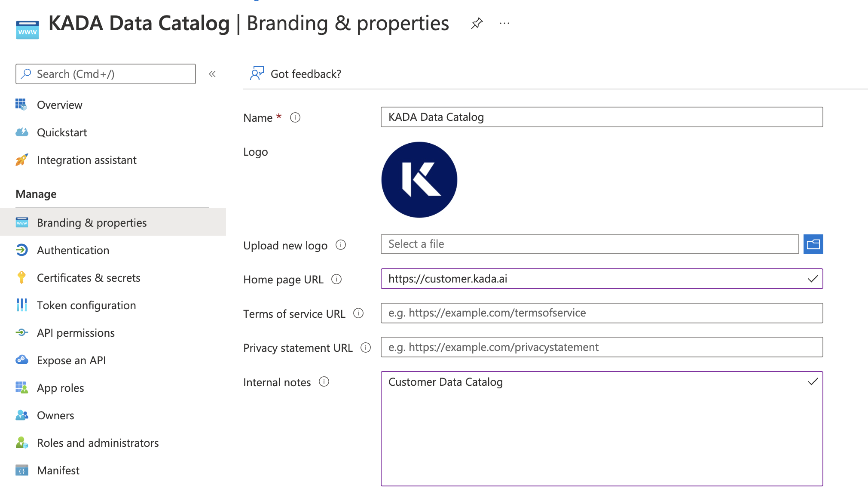Click the Got feedback link
The width and height of the screenshot is (868, 498).
point(306,74)
